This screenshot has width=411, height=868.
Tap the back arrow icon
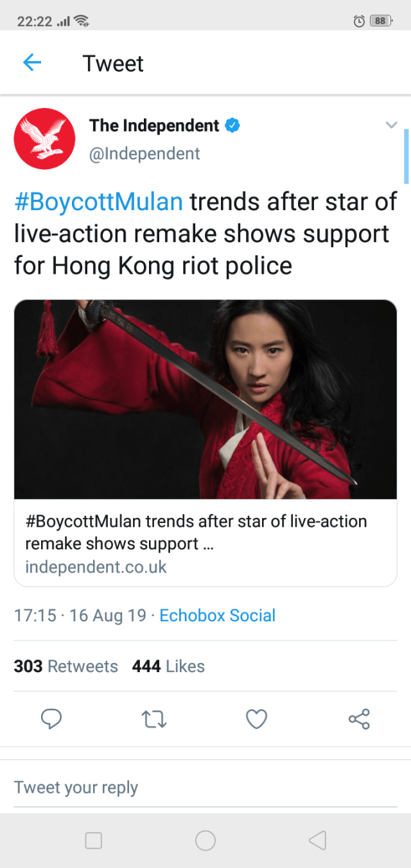32,62
